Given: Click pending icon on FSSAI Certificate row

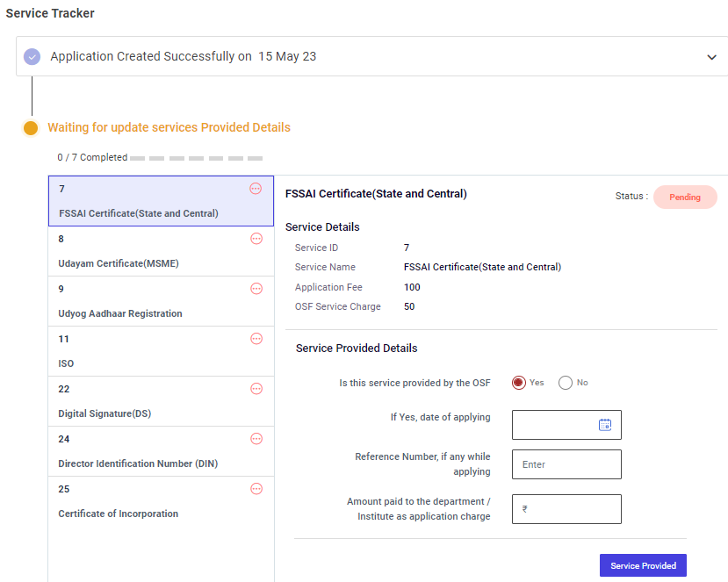Looking at the screenshot, I should pyautogui.click(x=256, y=189).
